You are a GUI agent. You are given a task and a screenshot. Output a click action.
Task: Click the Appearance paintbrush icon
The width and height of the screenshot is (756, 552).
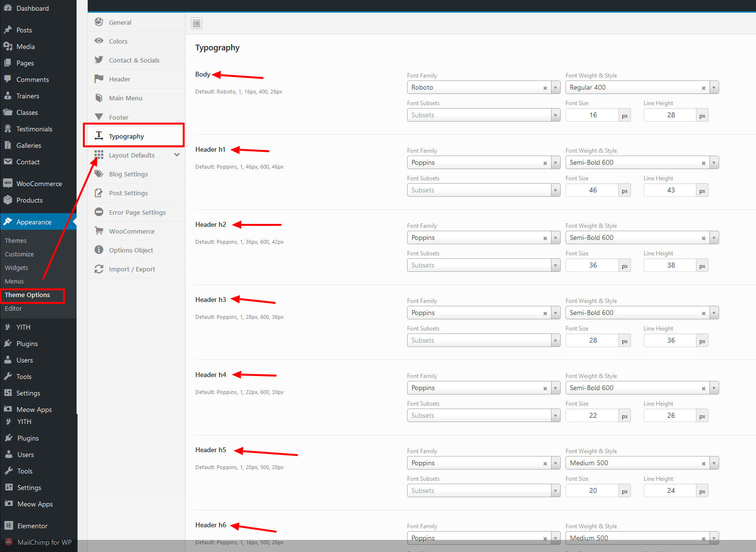(x=8, y=222)
